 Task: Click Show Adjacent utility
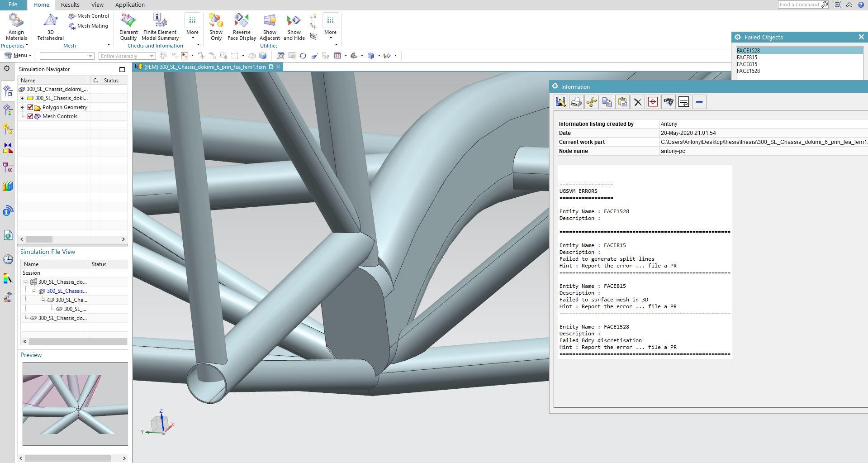click(x=270, y=27)
